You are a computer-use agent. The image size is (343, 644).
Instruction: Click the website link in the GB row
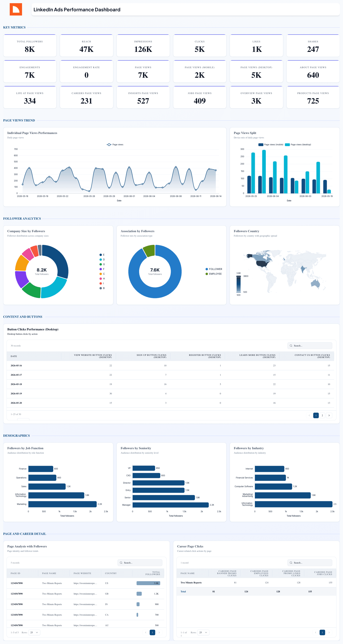click(85, 594)
